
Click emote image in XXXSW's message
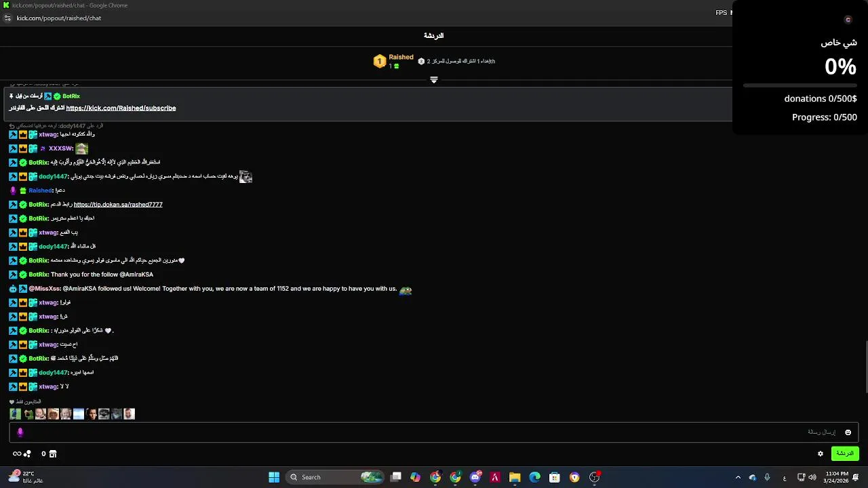coord(81,148)
